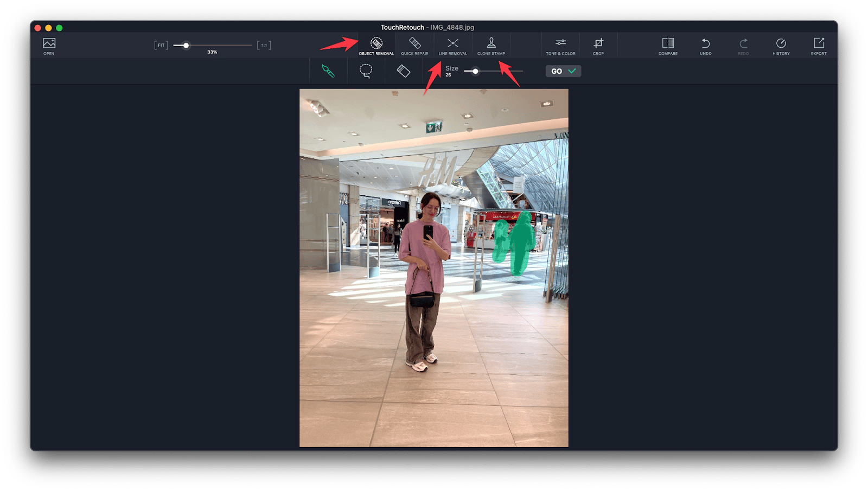Viewport: 868px width, 491px height.
Task: Choose the green brush selection tool
Action: (328, 71)
